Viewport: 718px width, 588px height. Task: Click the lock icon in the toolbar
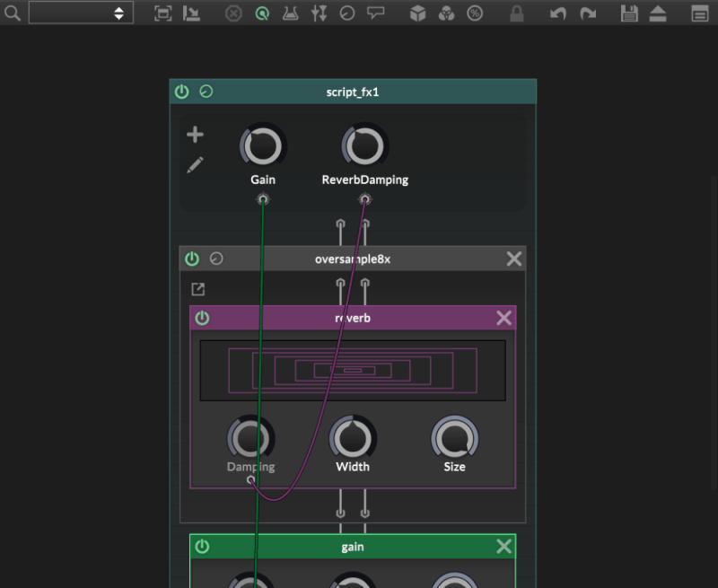(516, 13)
